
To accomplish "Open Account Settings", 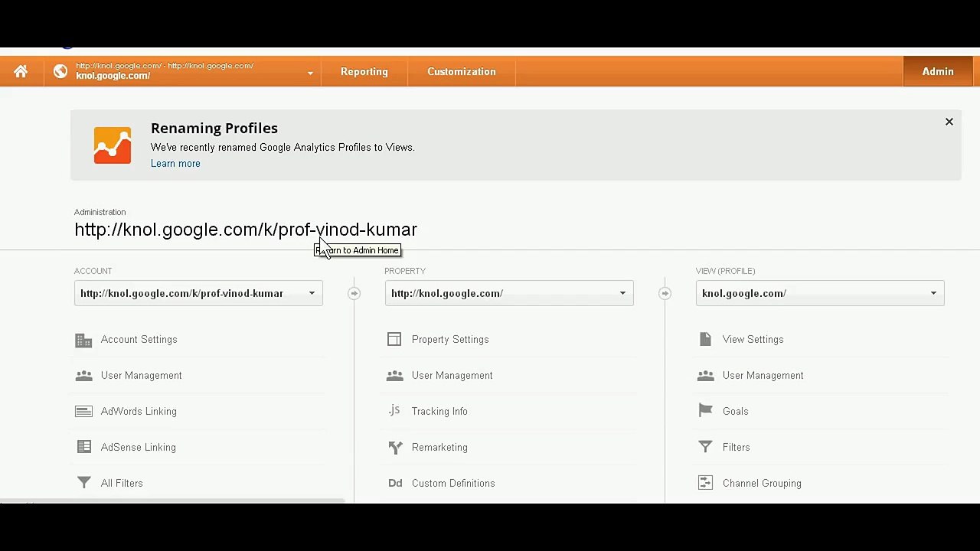I will click(x=139, y=340).
